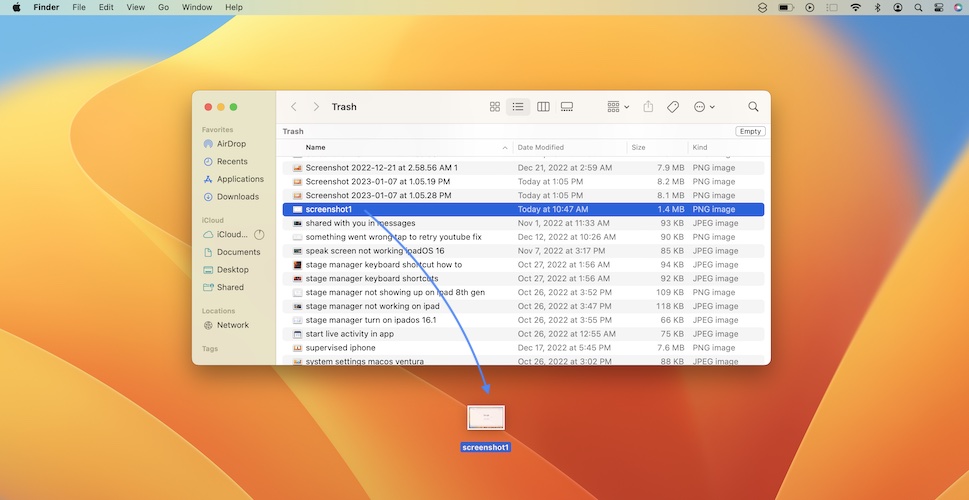Screen dimensions: 969x500
Task: Select stage manager keyboard shortcuts file
Action: 523,279
